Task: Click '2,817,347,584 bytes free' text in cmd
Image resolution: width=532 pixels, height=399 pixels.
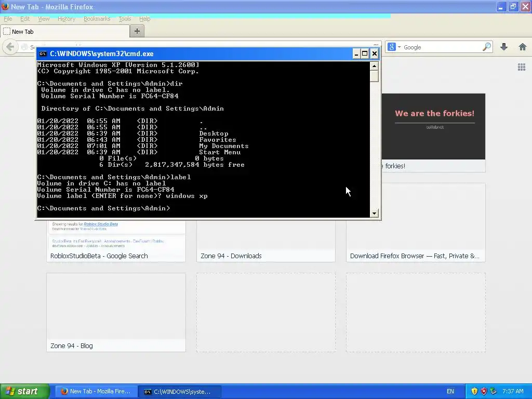Action: [x=195, y=165]
